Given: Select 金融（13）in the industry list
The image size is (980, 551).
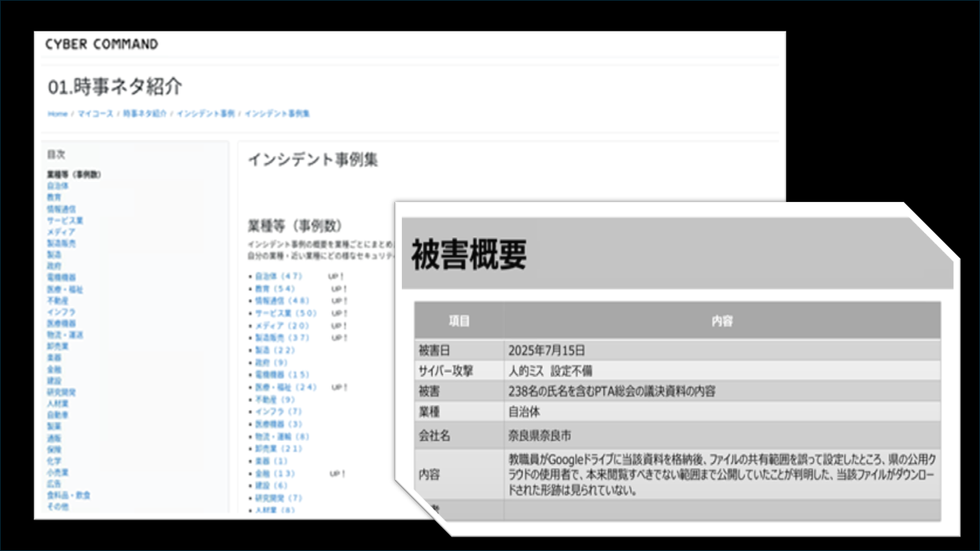Looking at the screenshot, I should coord(275,474).
